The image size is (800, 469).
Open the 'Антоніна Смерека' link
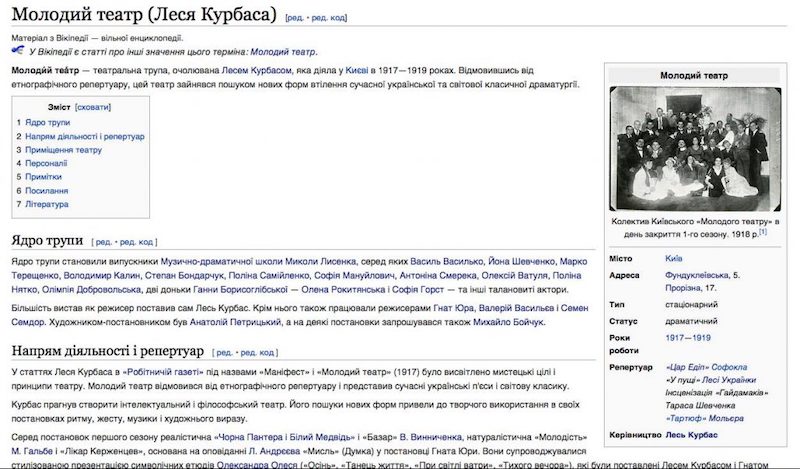click(x=438, y=276)
